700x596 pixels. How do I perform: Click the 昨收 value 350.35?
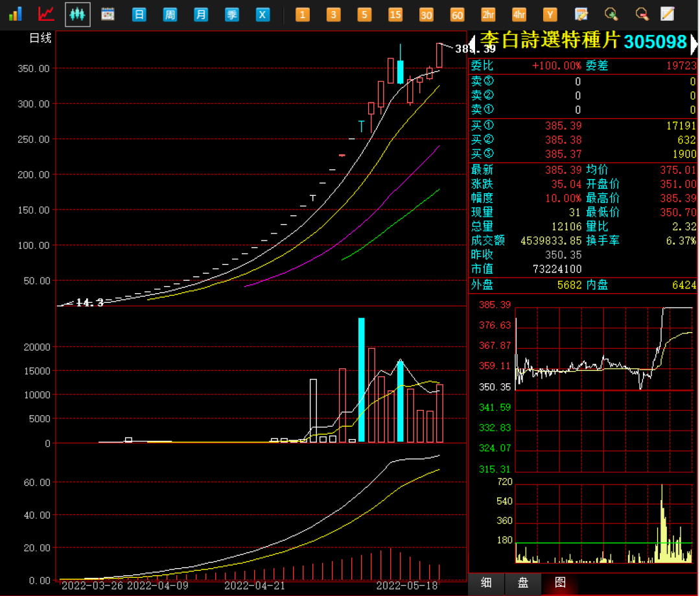click(563, 255)
